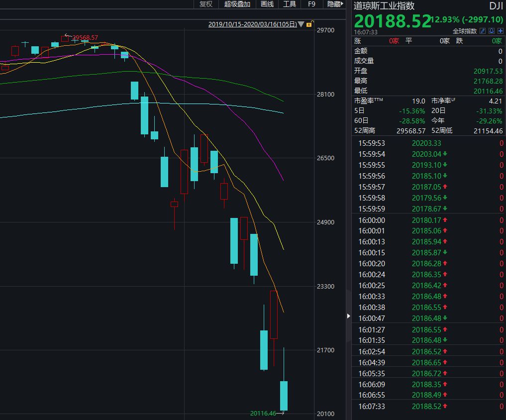Click the 市净率 value 4.21
This screenshot has height=420, width=506.
pos(496,101)
